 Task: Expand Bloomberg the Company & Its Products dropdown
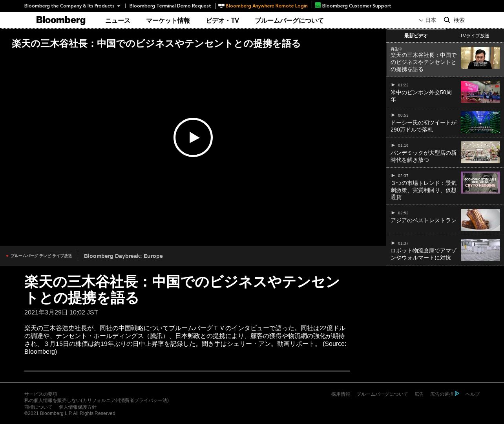click(x=72, y=6)
